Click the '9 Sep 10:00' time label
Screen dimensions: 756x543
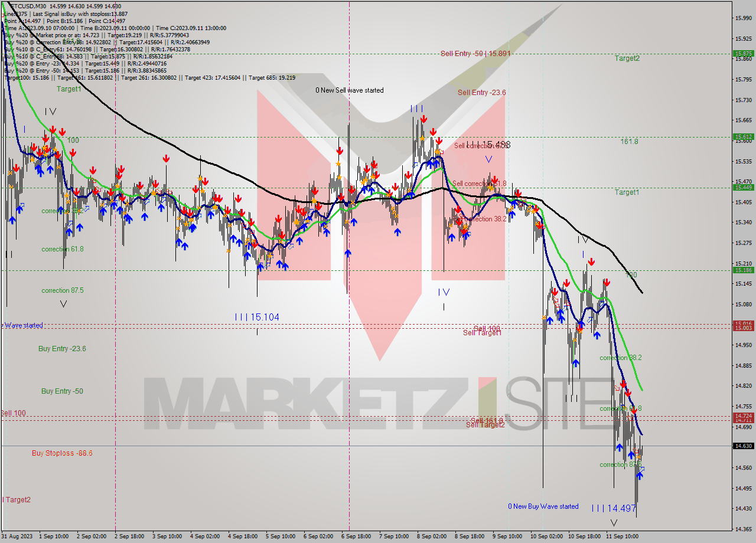point(507,537)
